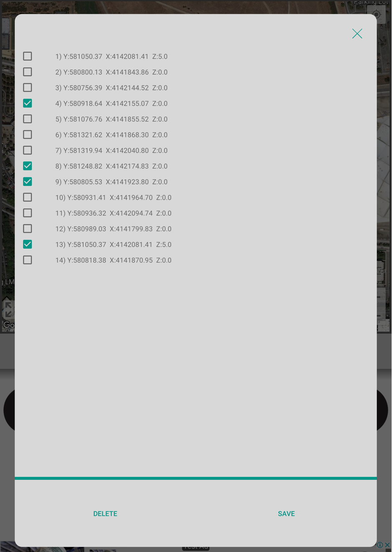Close the points list dialog
Screen dimensions: 392x552
[x=357, y=34]
